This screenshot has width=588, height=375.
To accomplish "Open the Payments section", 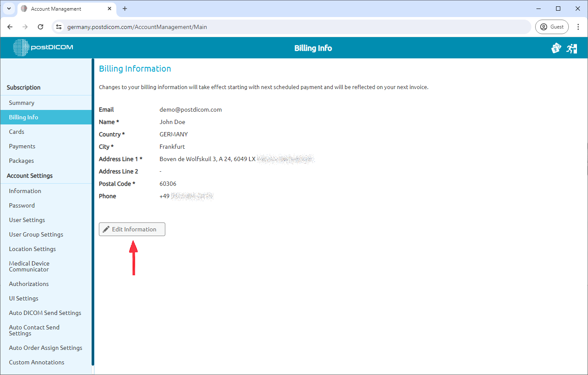I will point(22,146).
